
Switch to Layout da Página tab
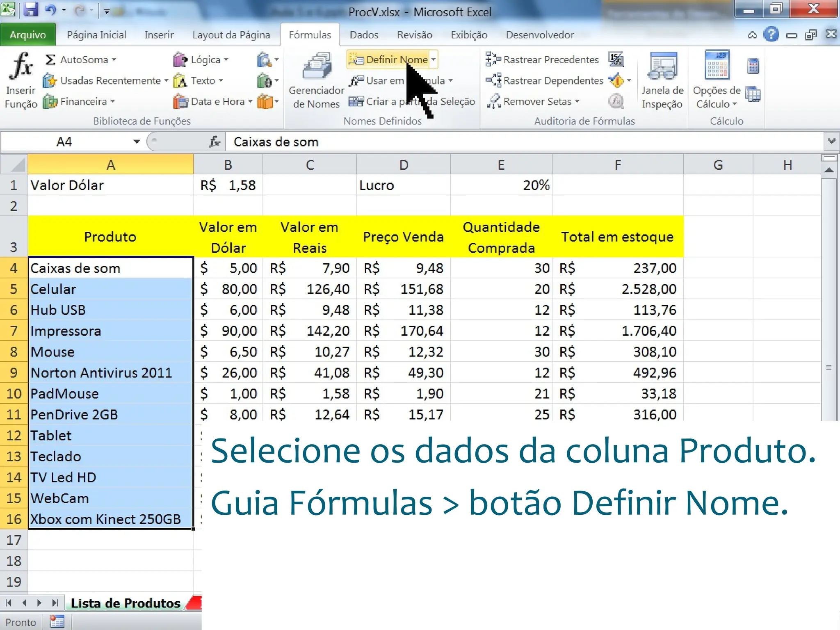click(231, 35)
